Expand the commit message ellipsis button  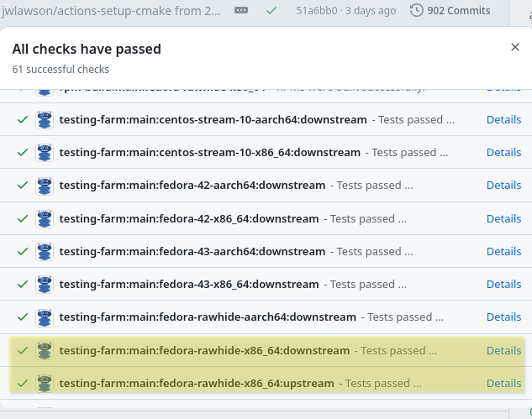coord(241,11)
